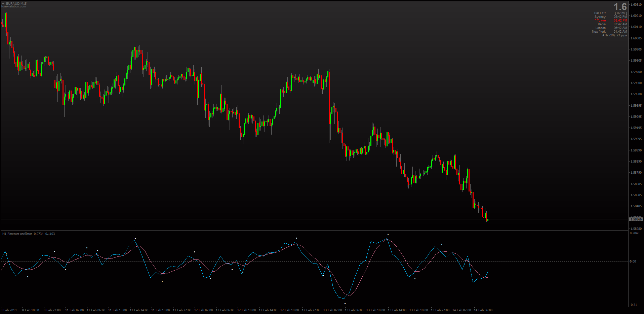The image size is (644, 314).
Task: Click the -0.31 oscillator scale minimum
Action: coord(633,305)
